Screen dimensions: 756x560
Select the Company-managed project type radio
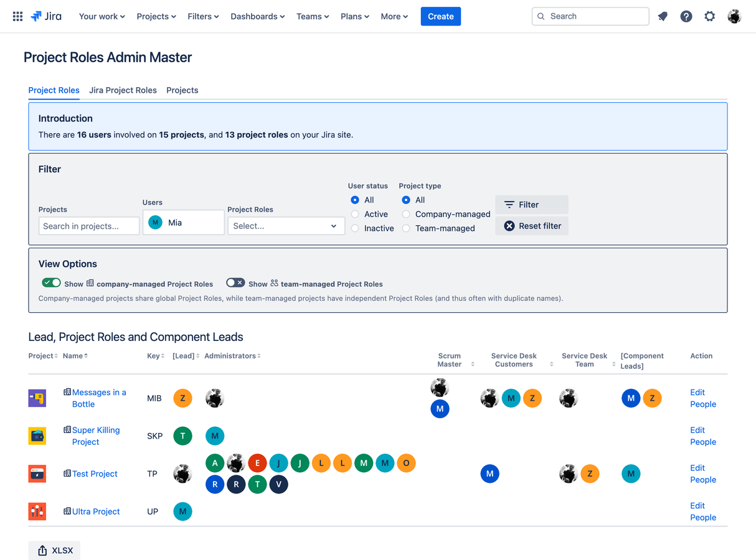pos(406,214)
